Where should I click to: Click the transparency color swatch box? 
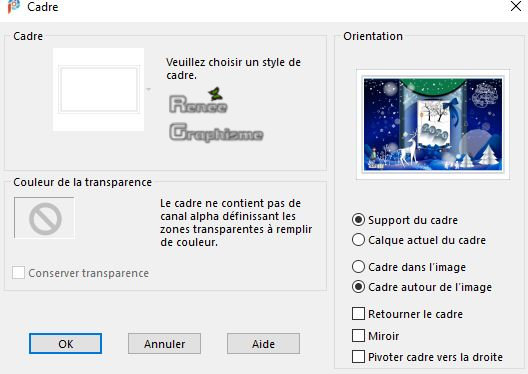[44, 218]
